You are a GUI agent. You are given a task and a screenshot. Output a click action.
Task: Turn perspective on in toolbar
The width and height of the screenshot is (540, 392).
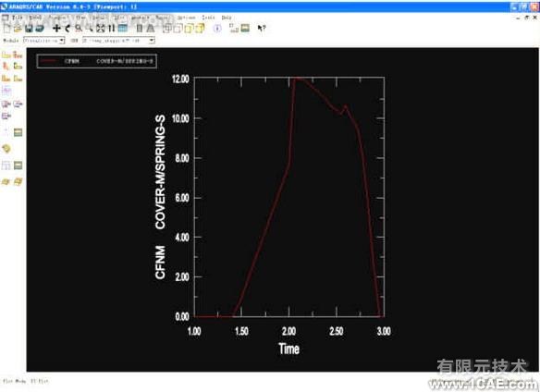(150, 29)
